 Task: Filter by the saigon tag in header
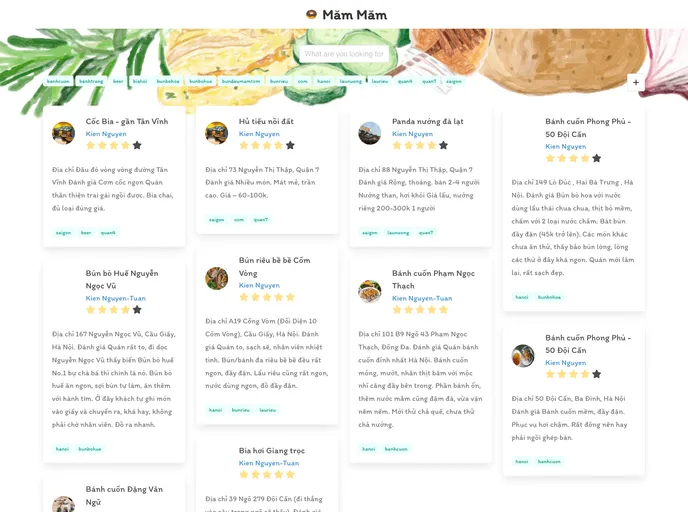pyautogui.click(x=454, y=81)
